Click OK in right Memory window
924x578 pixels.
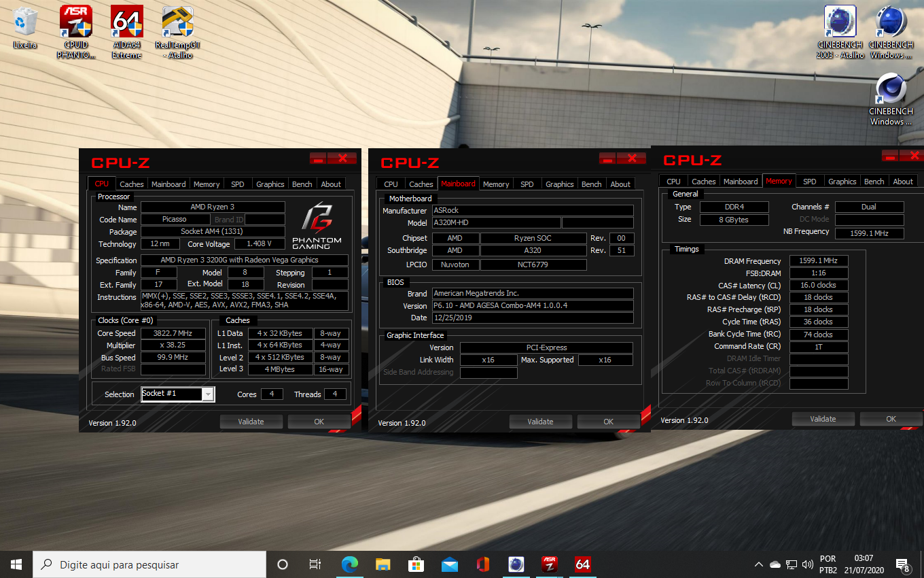click(x=891, y=419)
